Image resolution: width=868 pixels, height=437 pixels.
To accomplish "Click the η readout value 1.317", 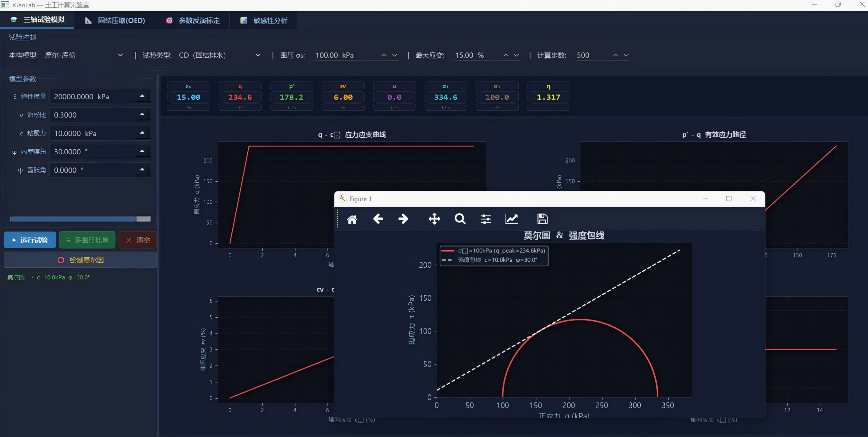I will [x=549, y=97].
